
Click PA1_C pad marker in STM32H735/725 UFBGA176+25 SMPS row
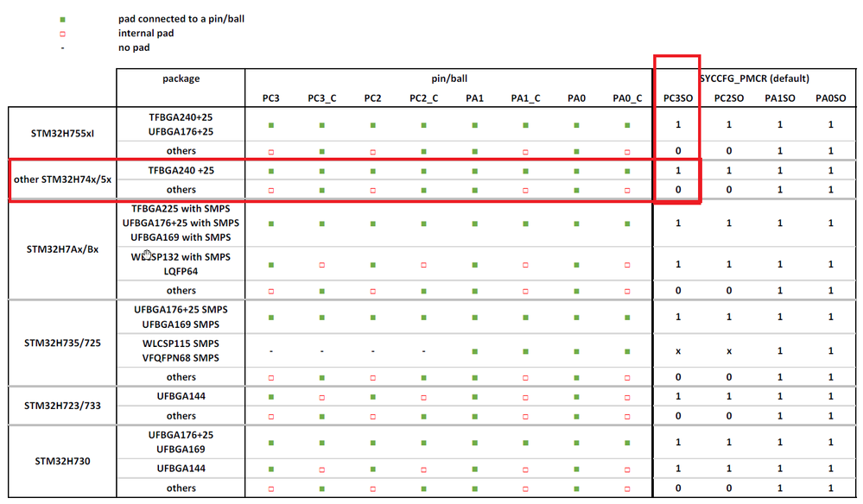[525, 317]
